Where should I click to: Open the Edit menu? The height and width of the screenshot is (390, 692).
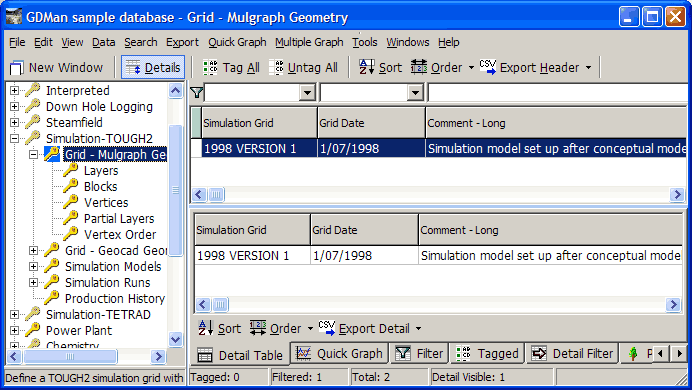(43, 42)
